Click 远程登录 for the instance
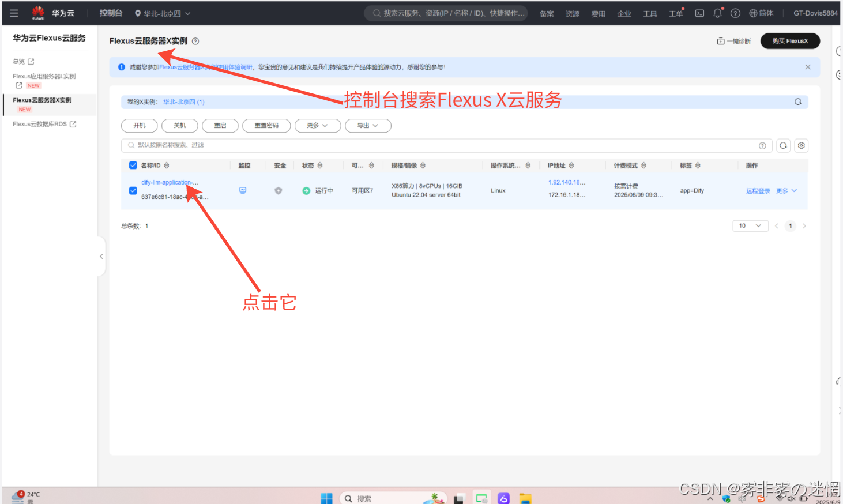Screen dimensions: 843x504 point(758,191)
